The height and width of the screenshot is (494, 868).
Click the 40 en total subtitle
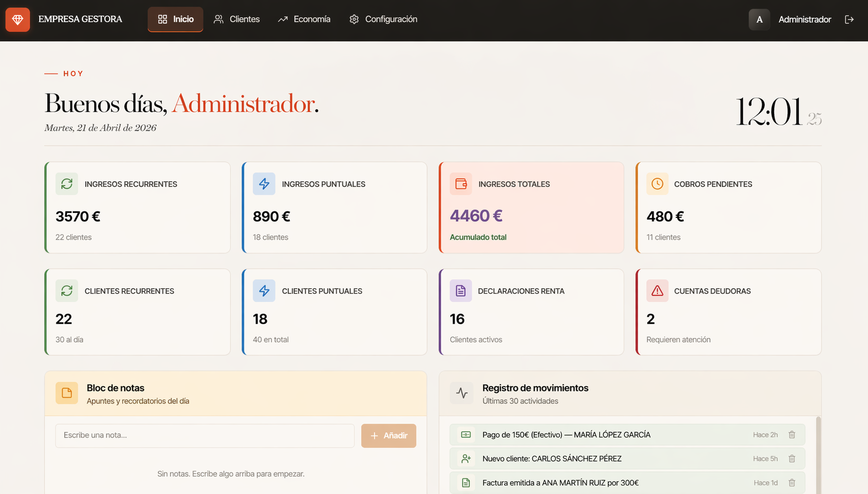(271, 339)
